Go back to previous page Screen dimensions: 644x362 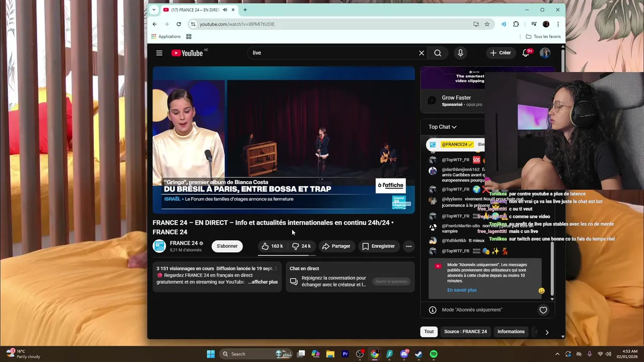(154, 24)
